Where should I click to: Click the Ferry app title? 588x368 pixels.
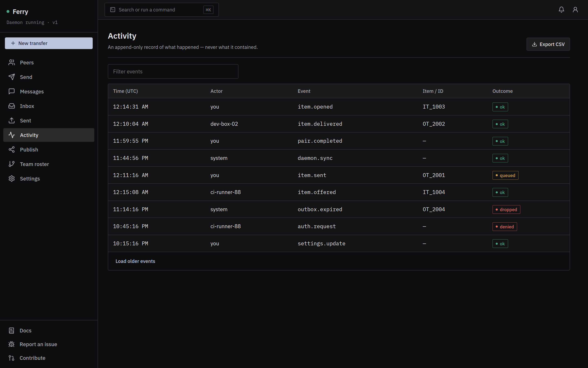[x=20, y=12]
